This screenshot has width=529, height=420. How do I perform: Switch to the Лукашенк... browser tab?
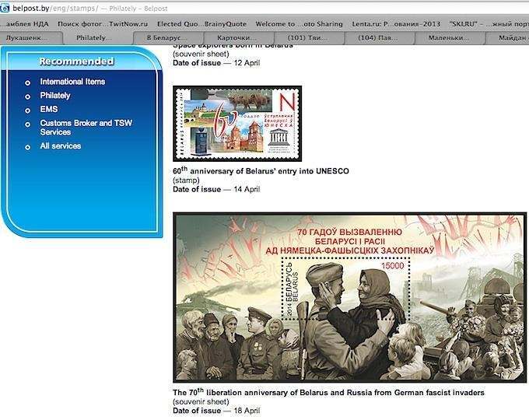click(x=30, y=38)
